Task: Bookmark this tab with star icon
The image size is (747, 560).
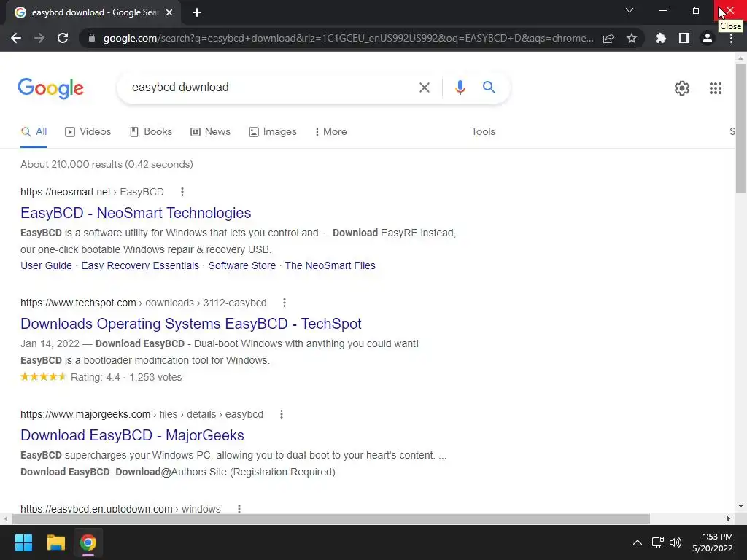Action: (x=631, y=38)
